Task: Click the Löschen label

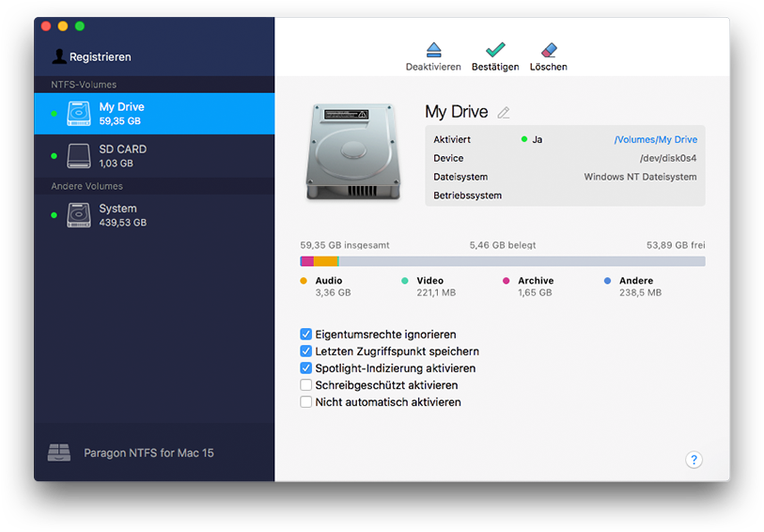Action: [549, 67]
